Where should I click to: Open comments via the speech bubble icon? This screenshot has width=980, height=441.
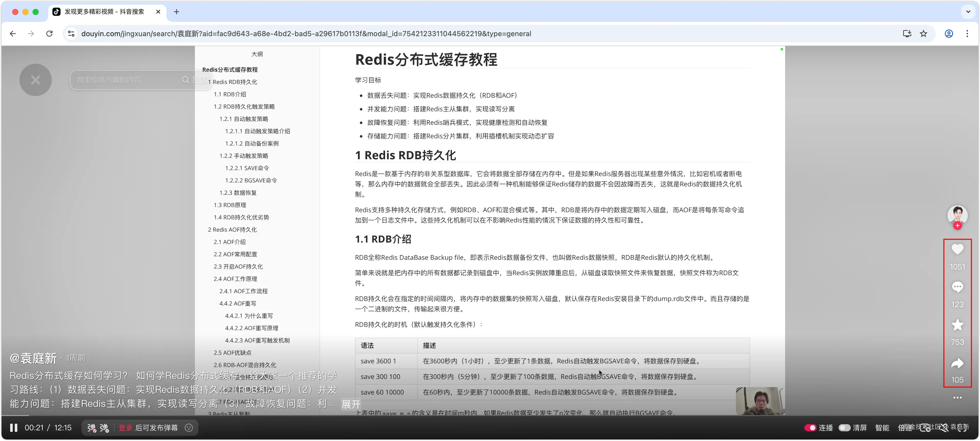[x=957, y=287]
